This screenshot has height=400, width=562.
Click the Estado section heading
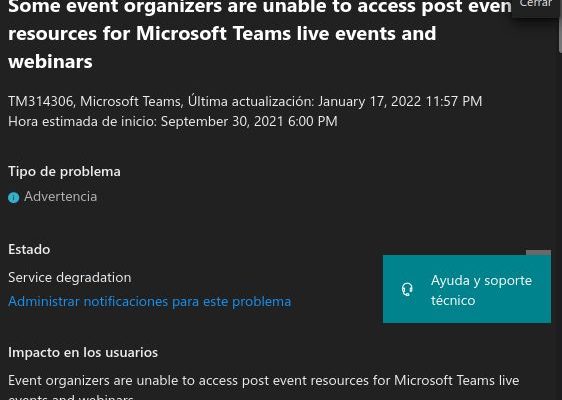[x=29, y=249]
